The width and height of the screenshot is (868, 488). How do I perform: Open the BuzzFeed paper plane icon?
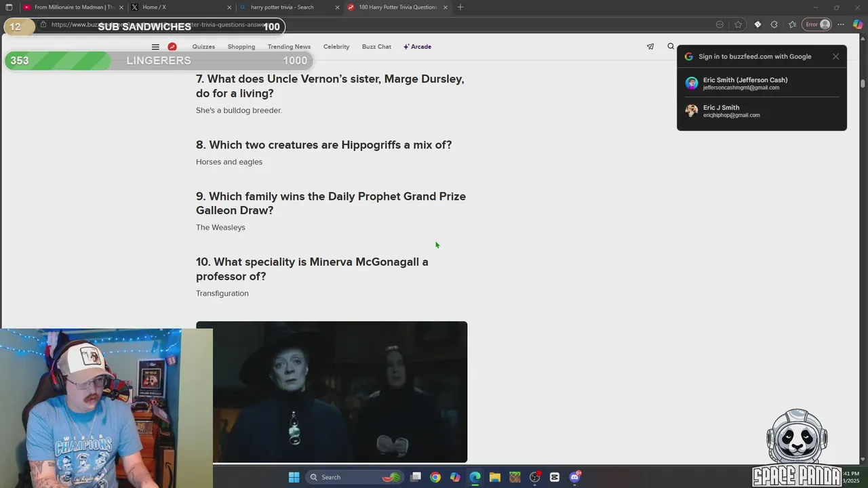(x=650, y=47)
